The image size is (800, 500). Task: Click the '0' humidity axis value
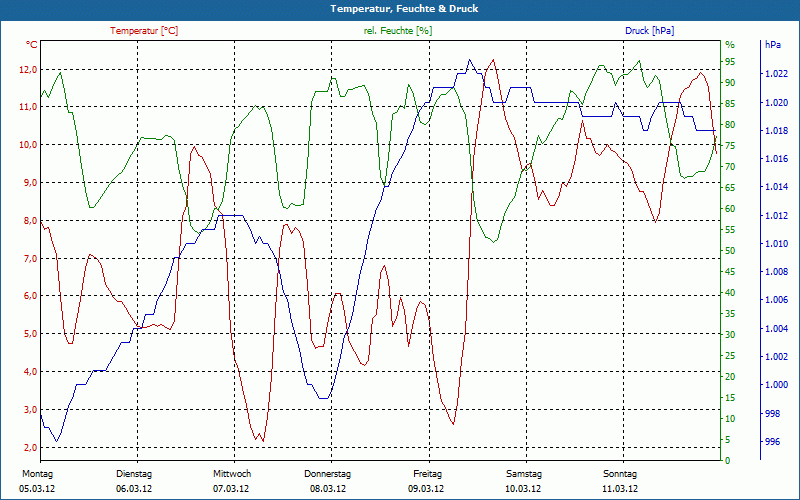[728, 461]
